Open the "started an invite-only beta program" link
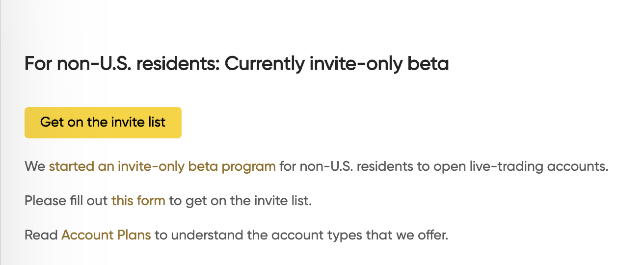 pos(162,166)
